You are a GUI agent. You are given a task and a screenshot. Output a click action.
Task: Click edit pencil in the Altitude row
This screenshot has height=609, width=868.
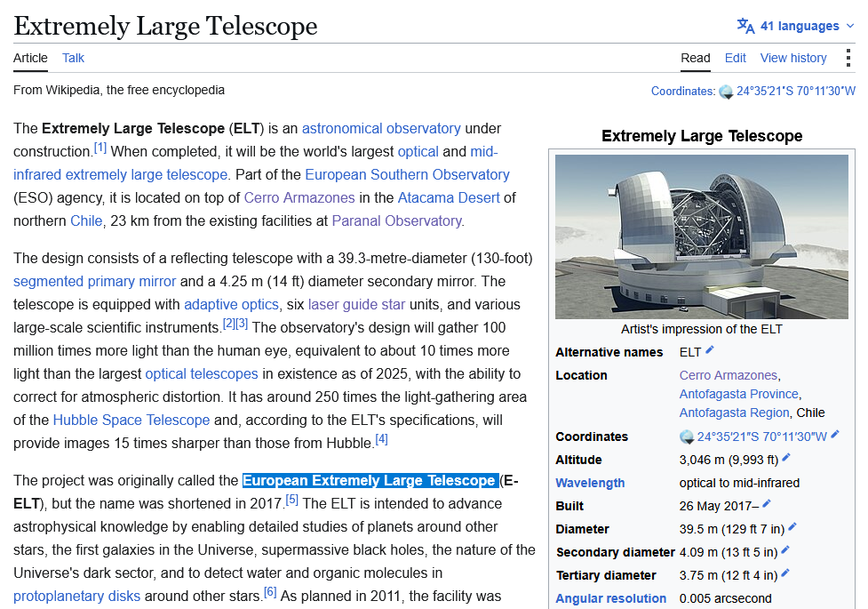click(786, 458)
